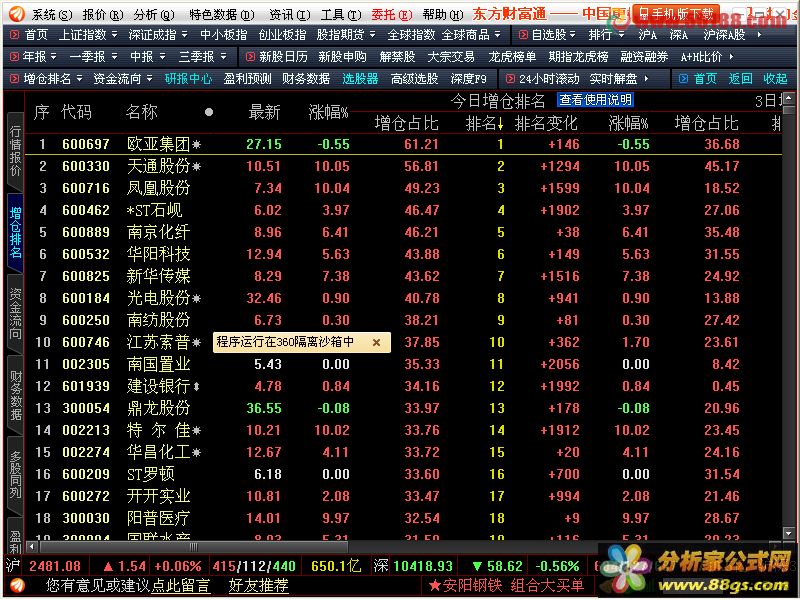Switch to the 财务数据 side tab
Viewport: 800px width, 600px height.
[16, 395]
